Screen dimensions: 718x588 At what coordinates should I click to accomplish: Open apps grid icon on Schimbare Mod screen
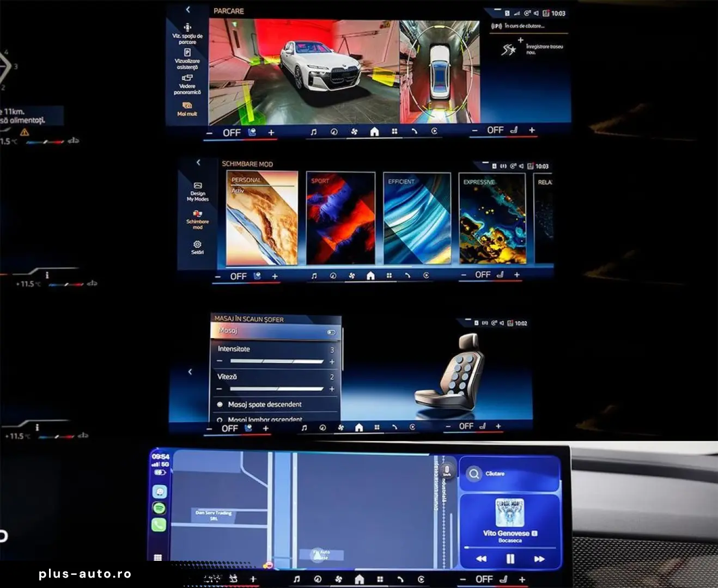tap(389, 276)
